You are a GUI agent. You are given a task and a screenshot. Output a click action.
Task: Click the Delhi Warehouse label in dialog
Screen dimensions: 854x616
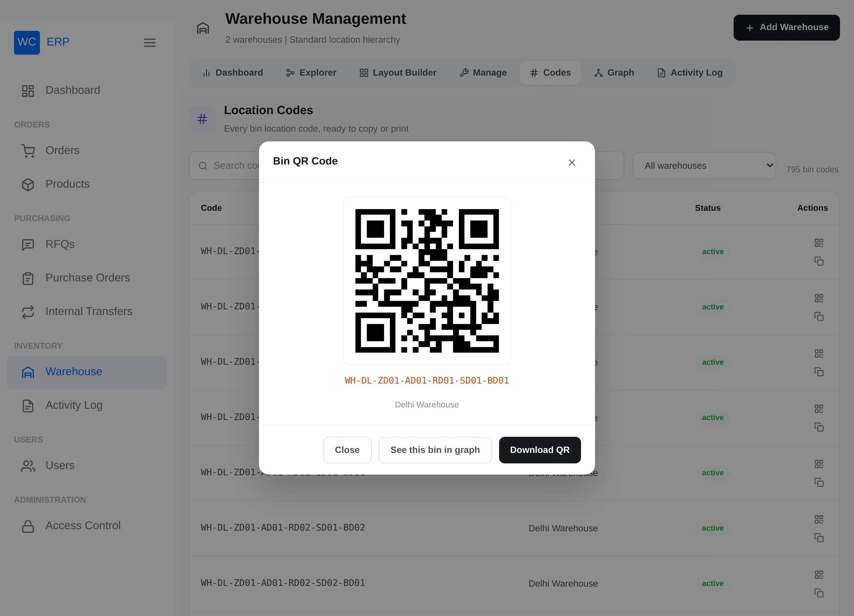(x=427, y=405)
